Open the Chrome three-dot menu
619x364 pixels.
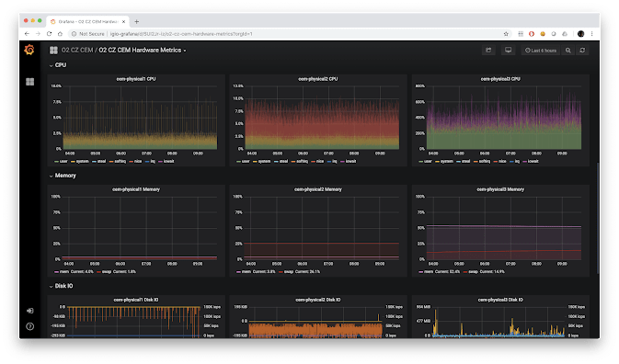591,34
